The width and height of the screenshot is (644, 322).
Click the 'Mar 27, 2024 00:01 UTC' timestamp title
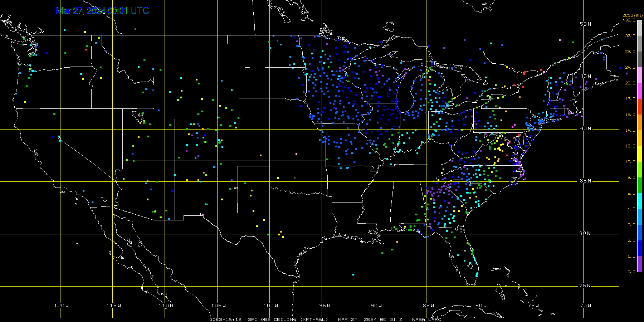pos(102,11)
